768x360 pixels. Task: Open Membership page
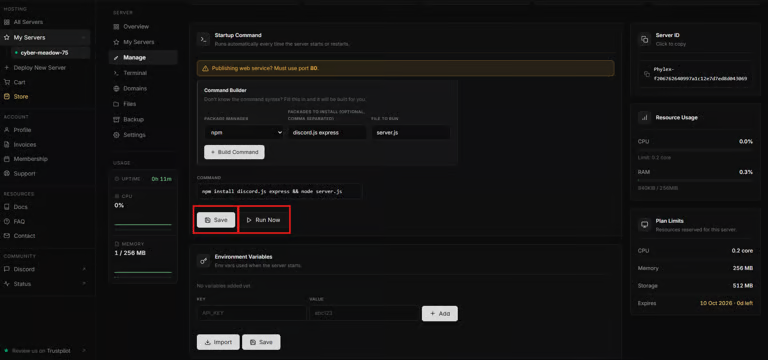tap(30, 159)
